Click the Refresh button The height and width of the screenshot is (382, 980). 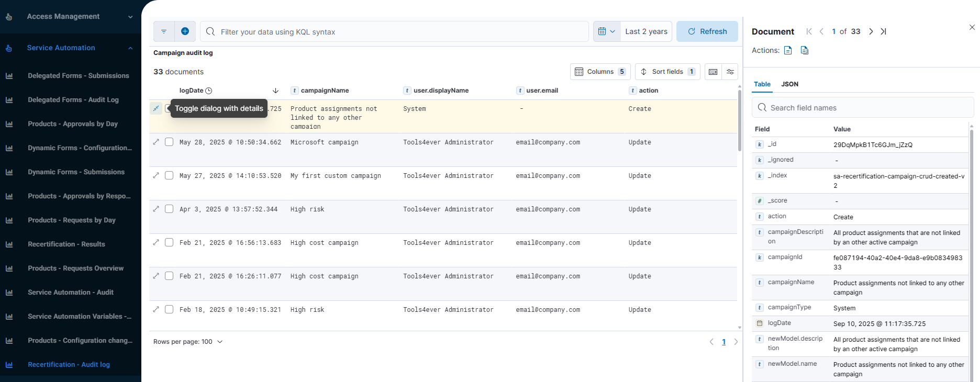707,31
